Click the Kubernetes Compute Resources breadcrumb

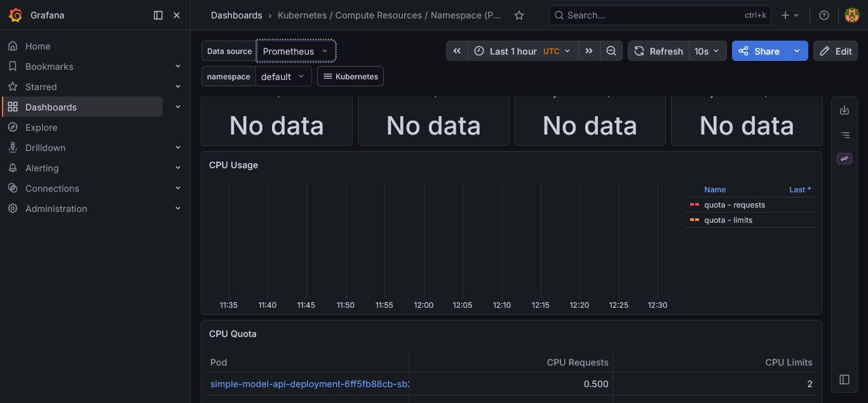point(389,15)
